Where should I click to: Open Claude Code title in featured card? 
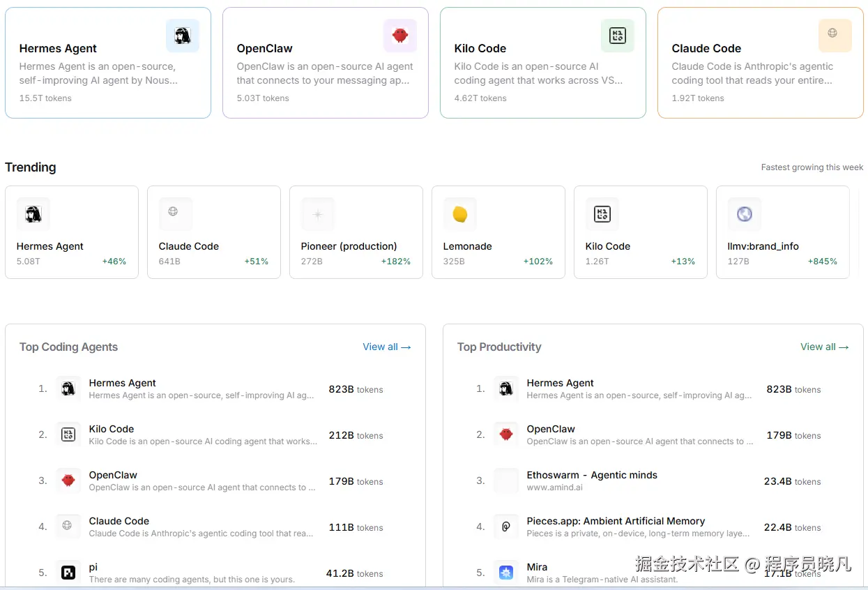(x=706, y=48)
